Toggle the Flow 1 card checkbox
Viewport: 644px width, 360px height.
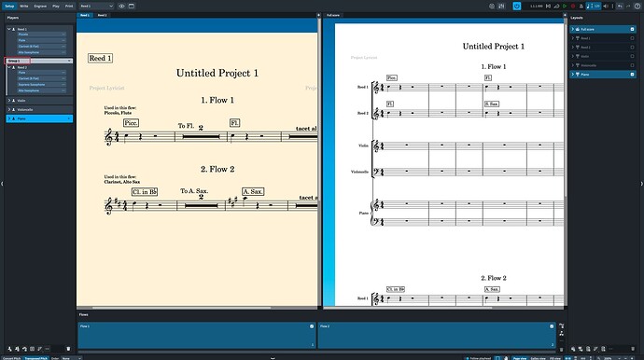click(x=312, y=326)
